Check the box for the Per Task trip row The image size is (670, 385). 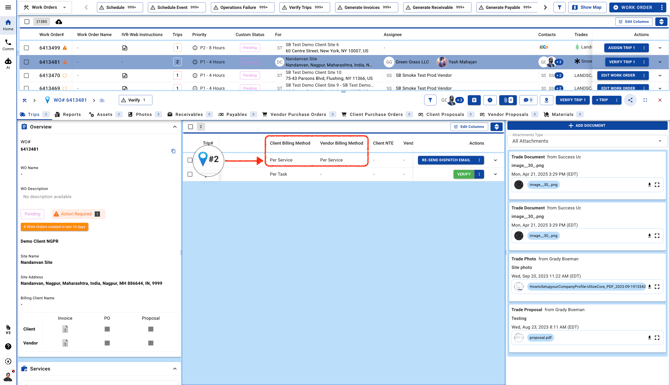[x=190, y=174]
